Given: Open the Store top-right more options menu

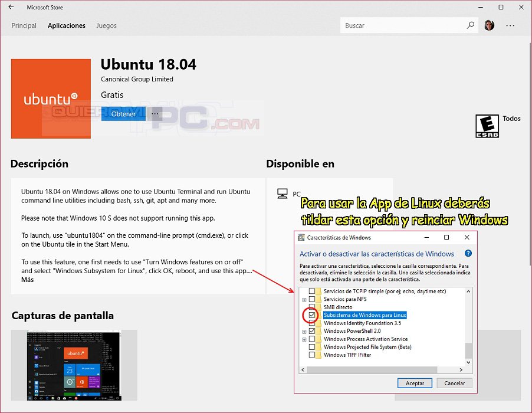Looking at the screenshot, I should click(x=510, y=25).
